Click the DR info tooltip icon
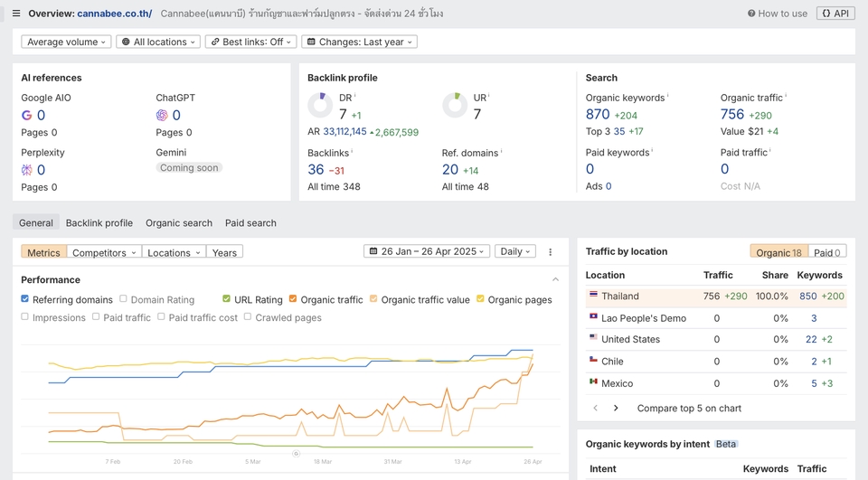 click(354, 95)
